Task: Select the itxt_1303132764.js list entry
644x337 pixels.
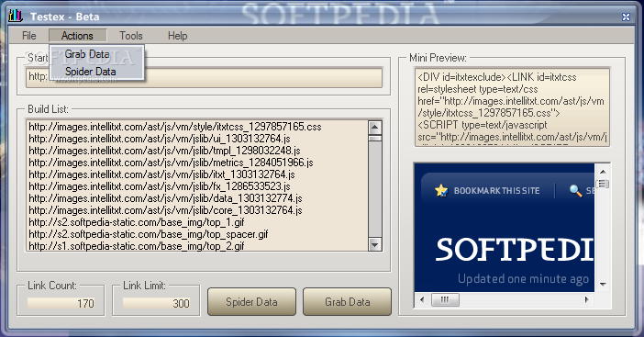Action: point(161,174)
